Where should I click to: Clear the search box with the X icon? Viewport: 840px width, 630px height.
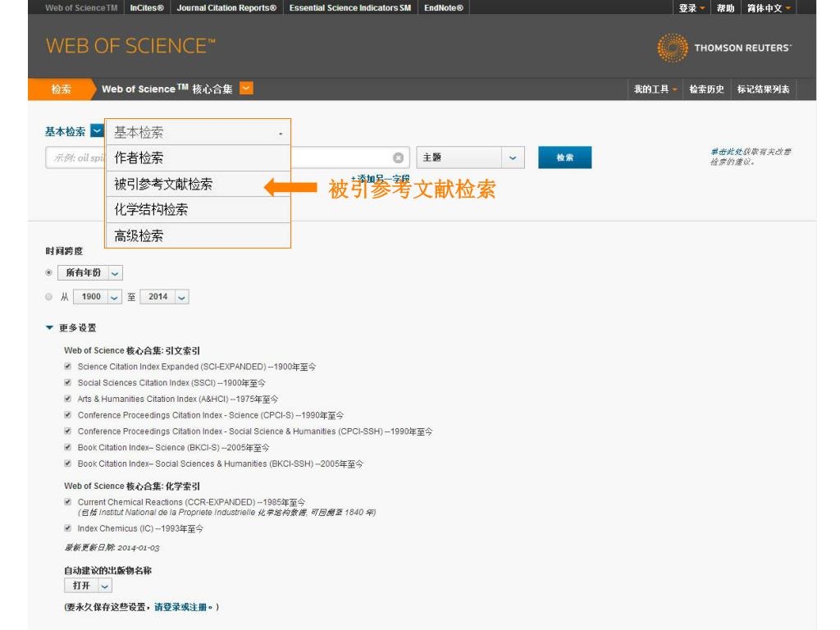(398, 157)
